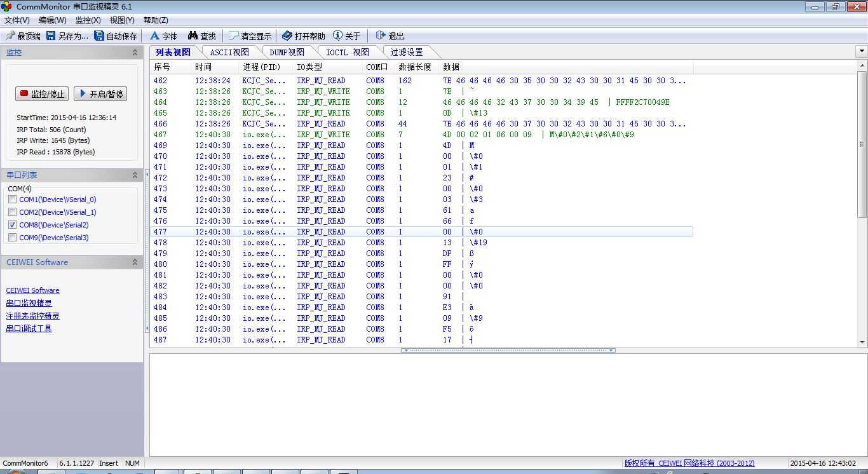Sort by the COM口 column header

(x=379, y=67)
